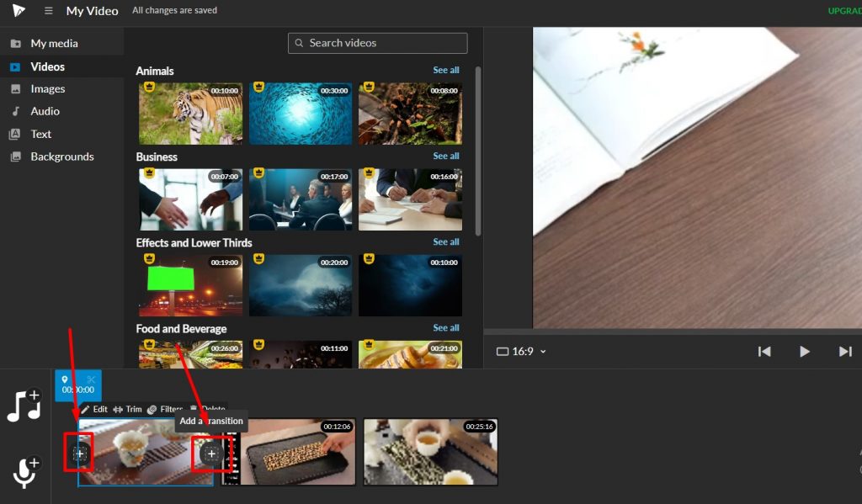Click the plus icon at the first clip's start
This screenshot has height=504, width=862.
click(78, 453)
